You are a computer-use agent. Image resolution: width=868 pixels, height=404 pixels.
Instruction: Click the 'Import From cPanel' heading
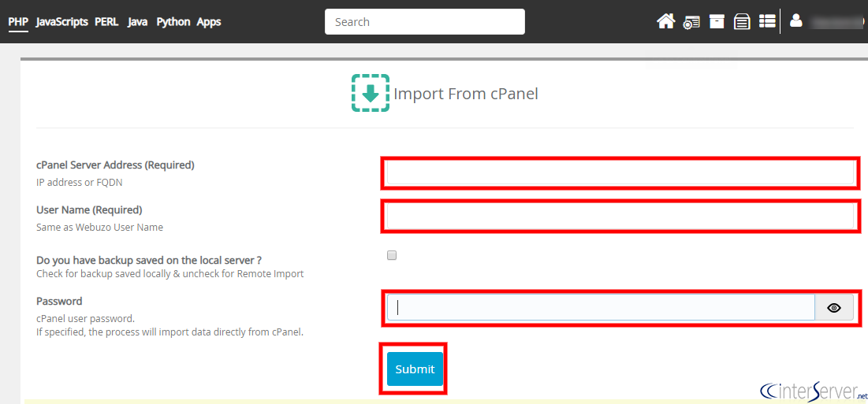coord(466,94)
